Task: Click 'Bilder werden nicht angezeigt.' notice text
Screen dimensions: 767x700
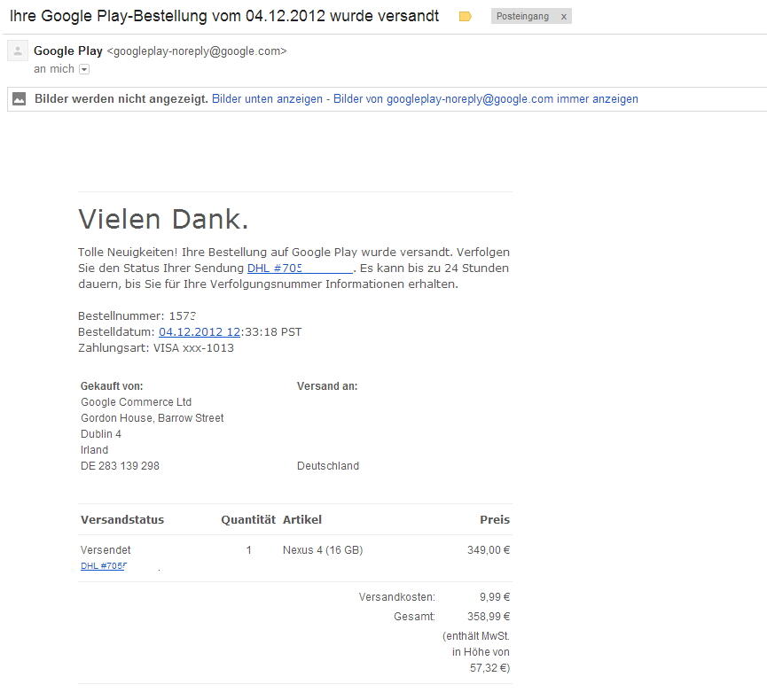Action: [121, 98]
